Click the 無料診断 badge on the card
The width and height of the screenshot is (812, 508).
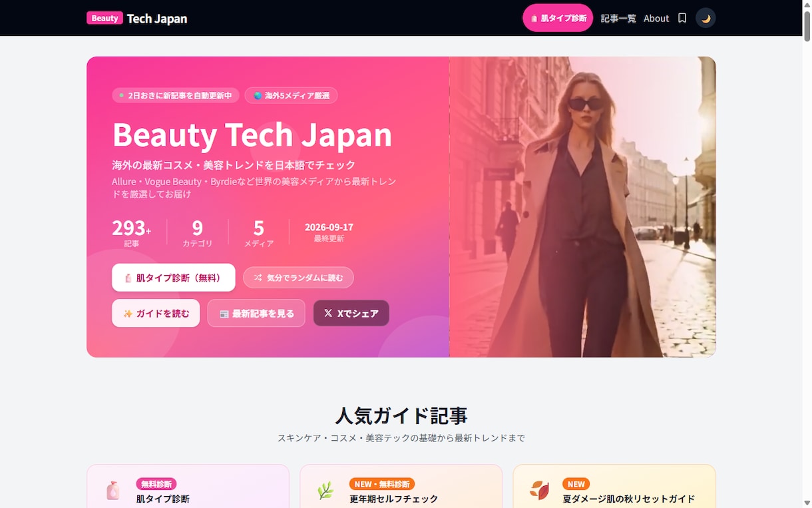click(156, 484)
